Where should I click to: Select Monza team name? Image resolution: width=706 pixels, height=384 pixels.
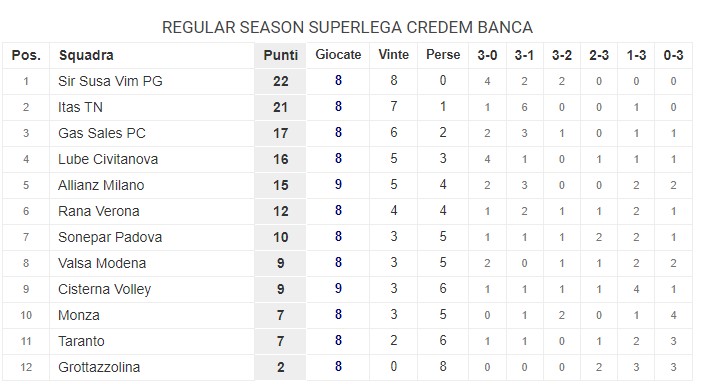[78, 315]
